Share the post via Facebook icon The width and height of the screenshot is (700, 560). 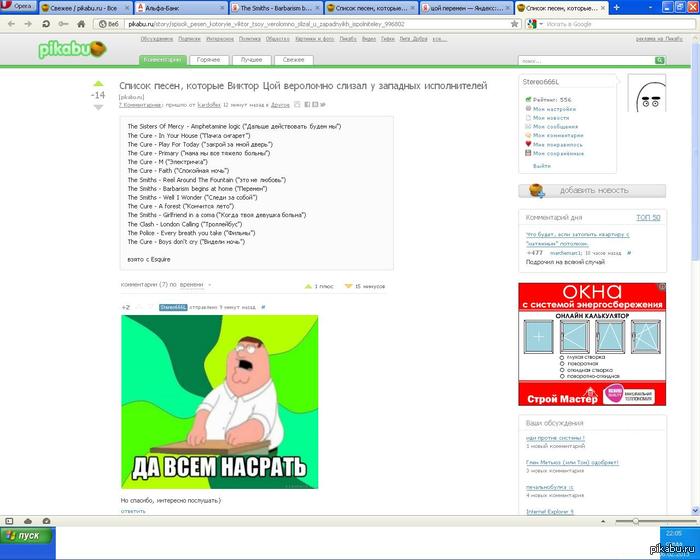tap(307, 104)
